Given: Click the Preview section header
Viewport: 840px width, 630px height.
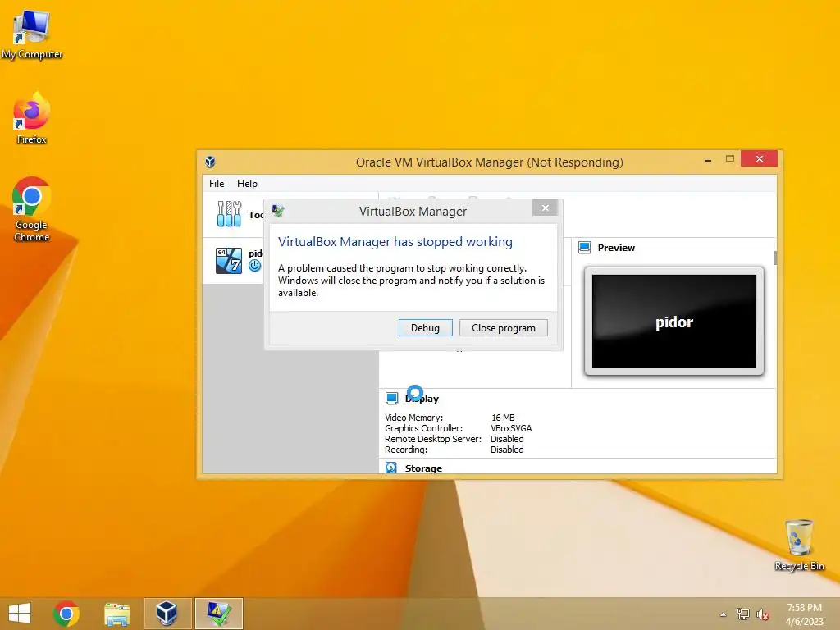Looking at the screenshot, I should tap(616, 248).
